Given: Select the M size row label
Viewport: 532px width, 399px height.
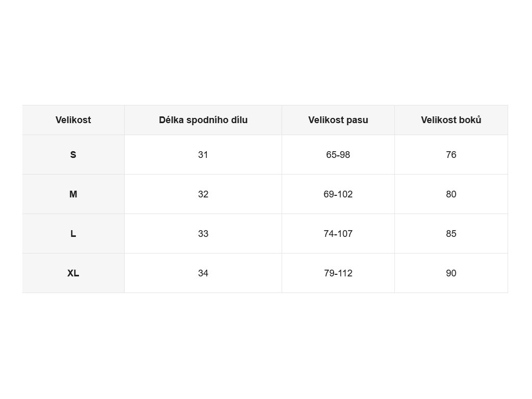Looking at the screenshot, I should (x=73, y=194).
